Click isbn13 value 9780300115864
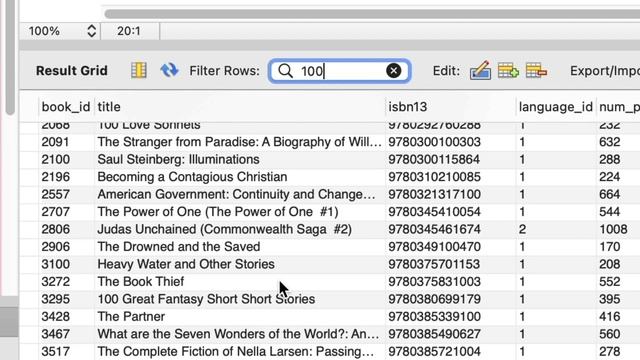Screen dimensions: 640x360 (434, 160)
